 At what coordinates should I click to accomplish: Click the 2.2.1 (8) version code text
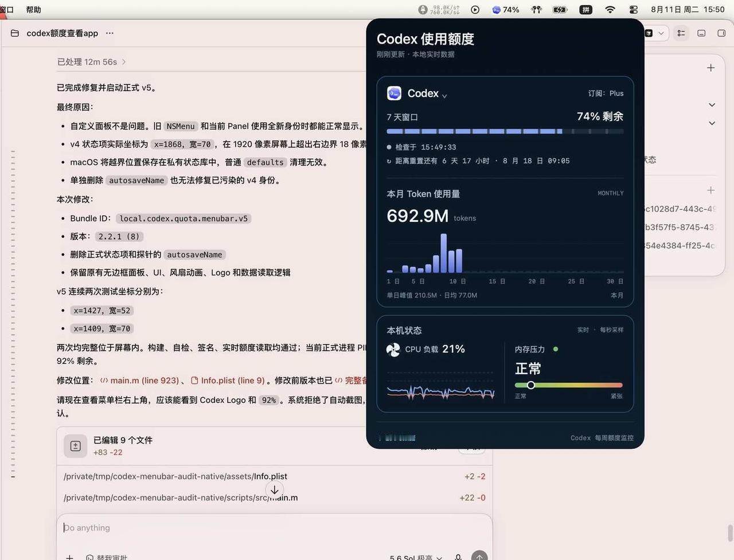[x=119, y=236]
